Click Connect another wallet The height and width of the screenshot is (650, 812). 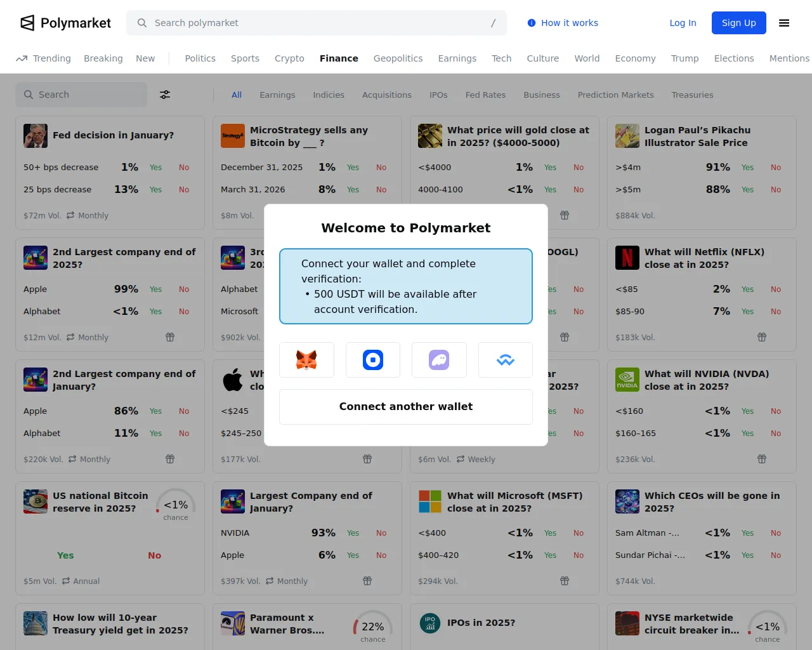406,407
